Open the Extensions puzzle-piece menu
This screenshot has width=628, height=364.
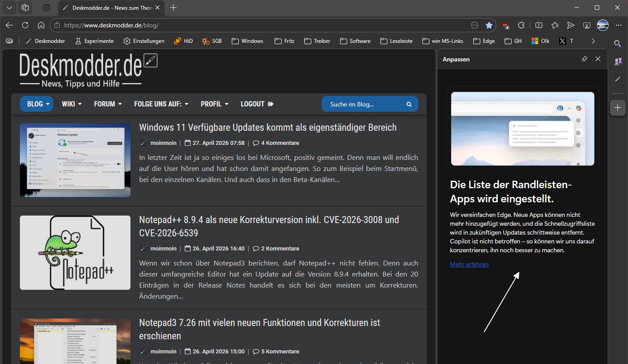521,26
